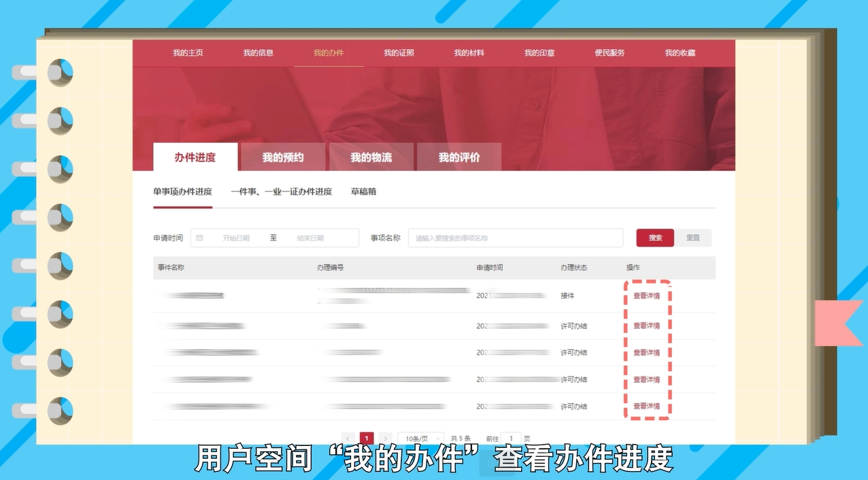Click the 搜索 button icon area to search
Screen dimensions: 868x480
tap(654, 238)
